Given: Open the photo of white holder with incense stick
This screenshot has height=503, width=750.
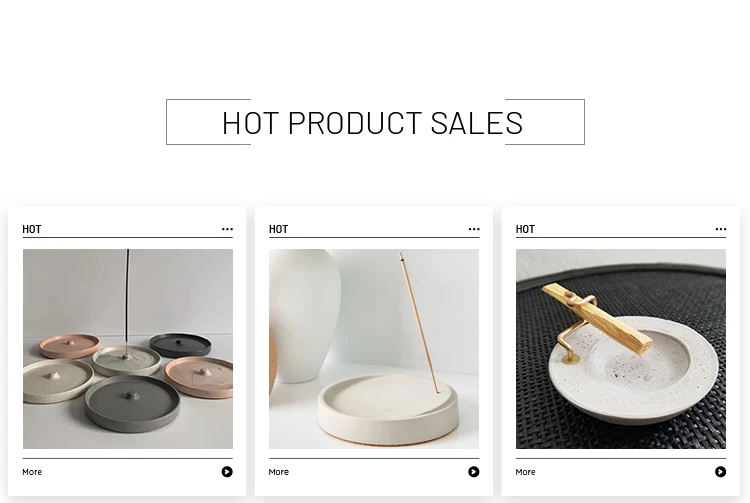Looking at the screenshot, I should pos(374,349).
